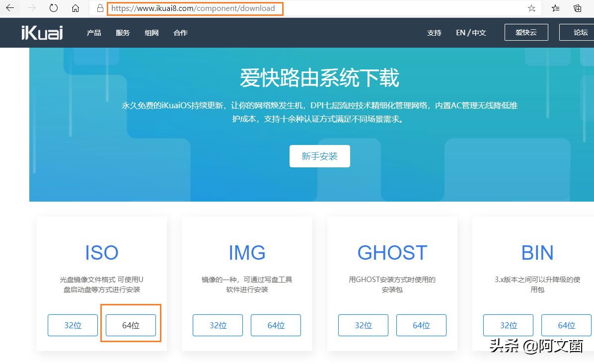Switch language via EN / 中文
Viewport: 594px width, 364px height.
pos(471,33)
